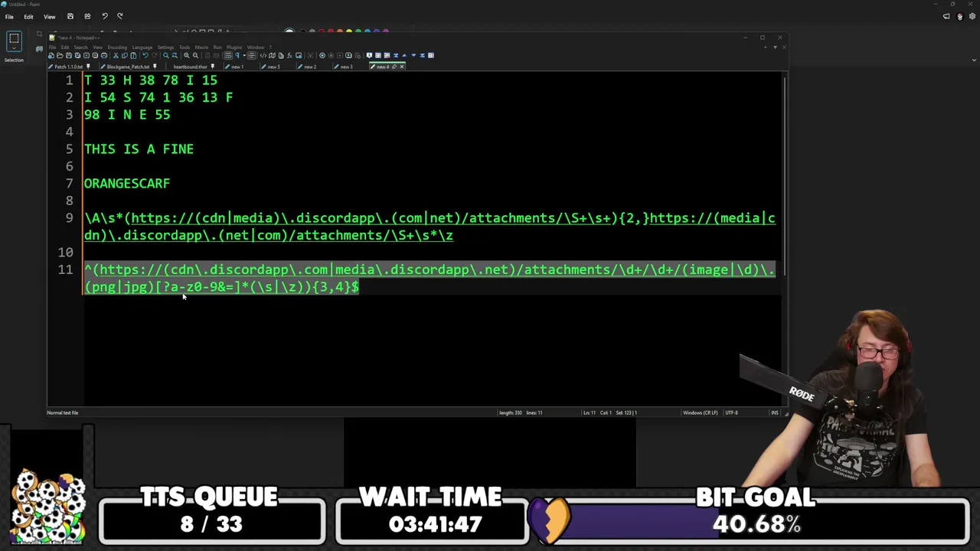Screen dimensions: 980x551
Task: Open the Edit menu in Paint
Action: coord(28,16)
